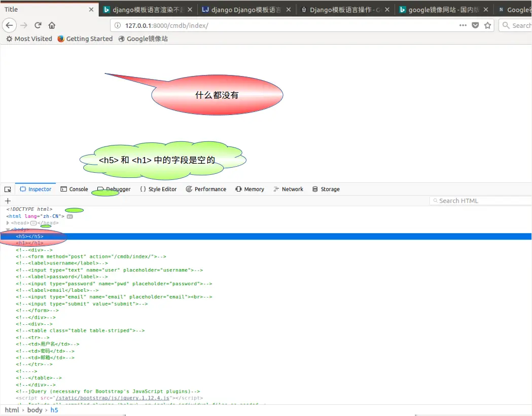Image resolution: width=532 pixels, height=416 pixels.
Task: Switch to the django模板语言渲染 browser tab
Action: (148, 10)
